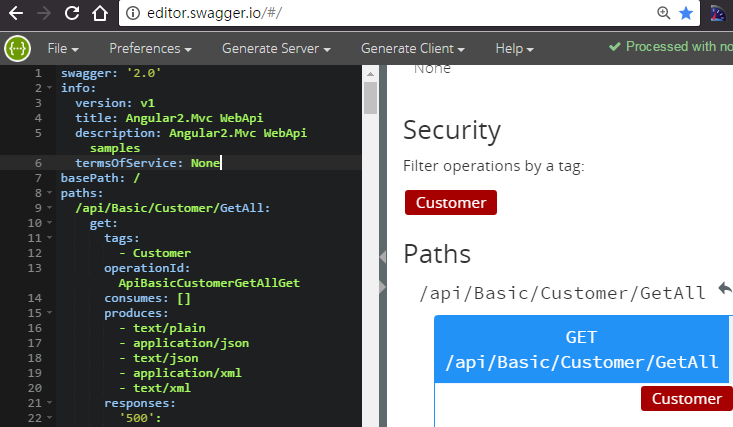733x427 pixels.
Task: Click the Security heading
Action: point(452,130)
